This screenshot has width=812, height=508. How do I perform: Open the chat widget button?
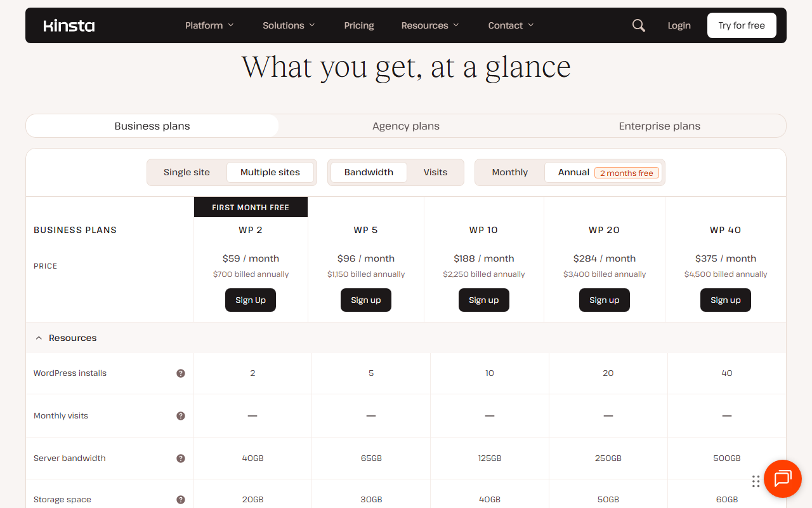(783, 478)
